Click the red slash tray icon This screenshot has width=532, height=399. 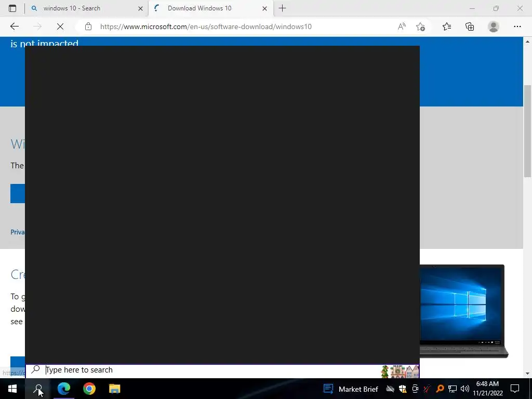pyautogui.click(x=427, y=389)
